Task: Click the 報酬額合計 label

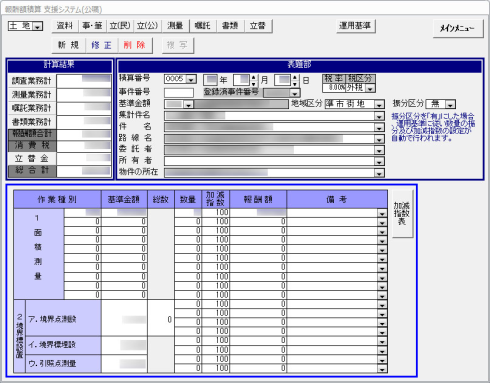Action: tap(32, 134)
